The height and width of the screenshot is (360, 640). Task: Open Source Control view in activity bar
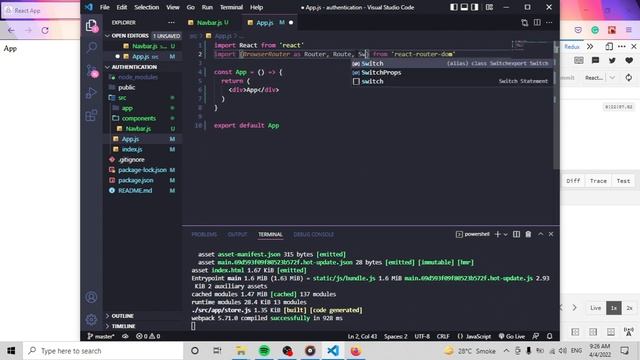pyautogui.click(x=91, y=71)
